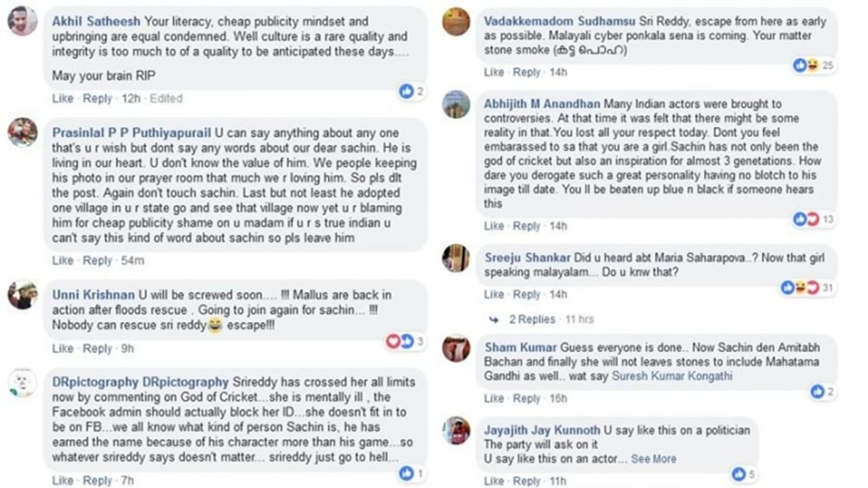Viewport: 868px width, 488px height.
Task: Click Sreeju Shankar's profile avatar
Action: 456,258
